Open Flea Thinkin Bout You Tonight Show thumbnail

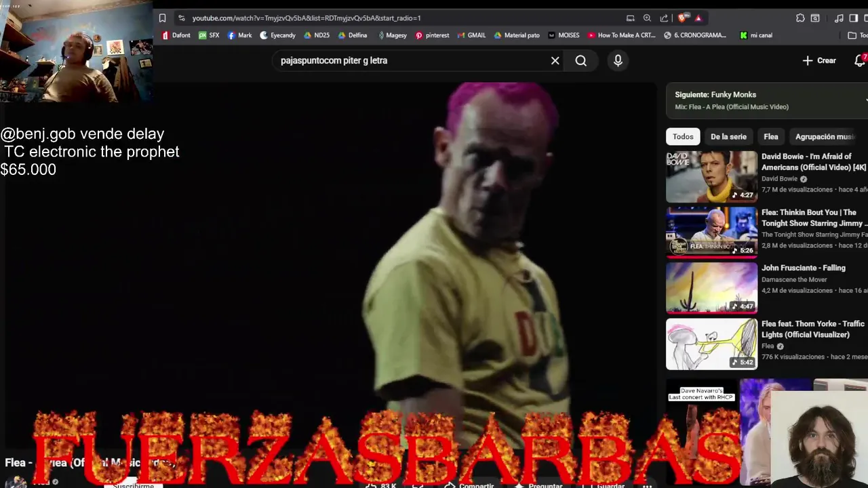pos(711,232)
